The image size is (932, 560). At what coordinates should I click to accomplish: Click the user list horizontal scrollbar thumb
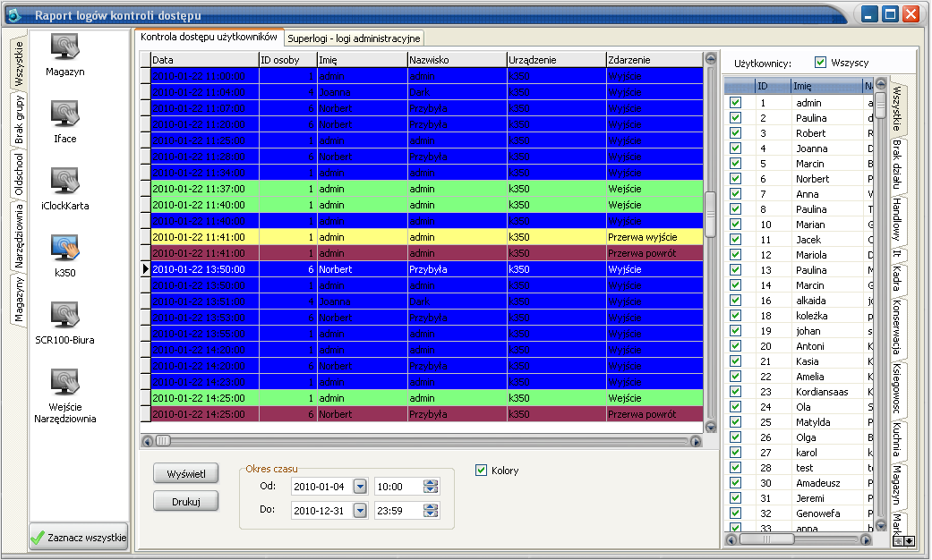coord(766,539)
